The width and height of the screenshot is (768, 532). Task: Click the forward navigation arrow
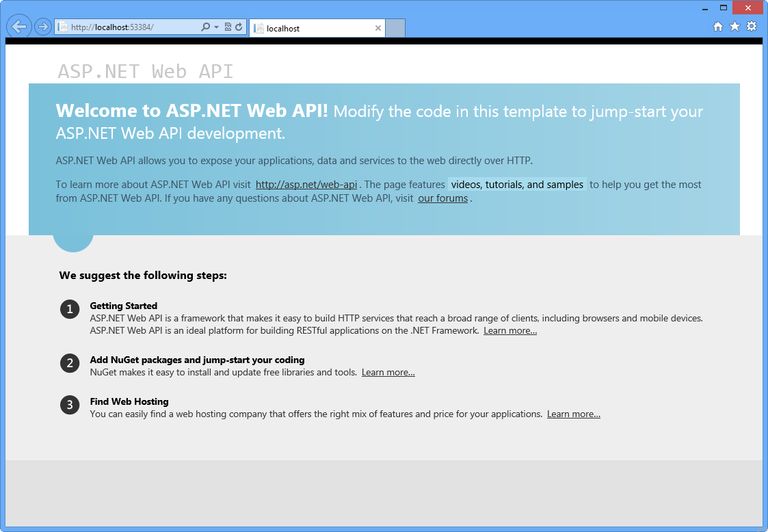pos(42,26)
